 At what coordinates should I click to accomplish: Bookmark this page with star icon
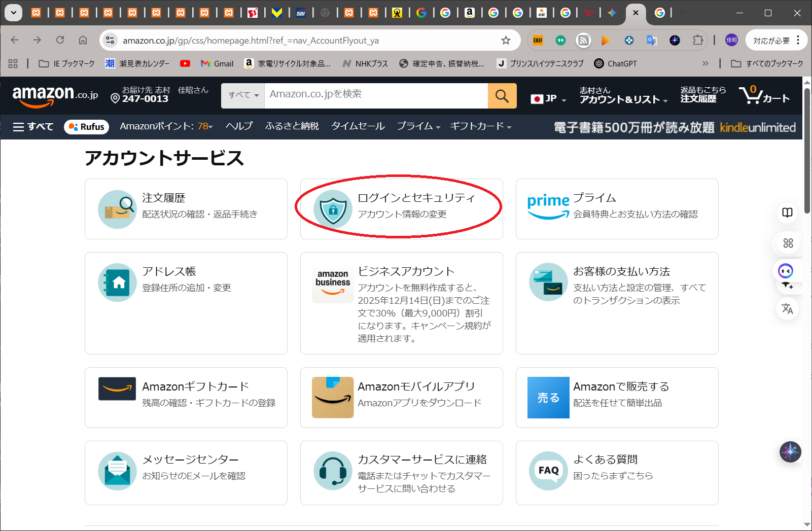506,41
